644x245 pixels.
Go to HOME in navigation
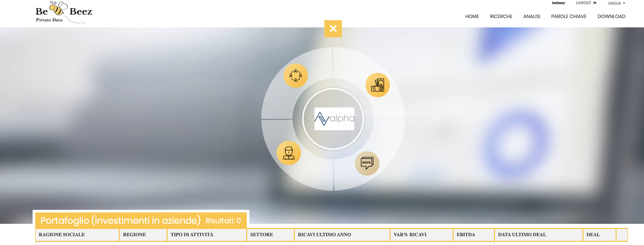click(x=472, y=17)
